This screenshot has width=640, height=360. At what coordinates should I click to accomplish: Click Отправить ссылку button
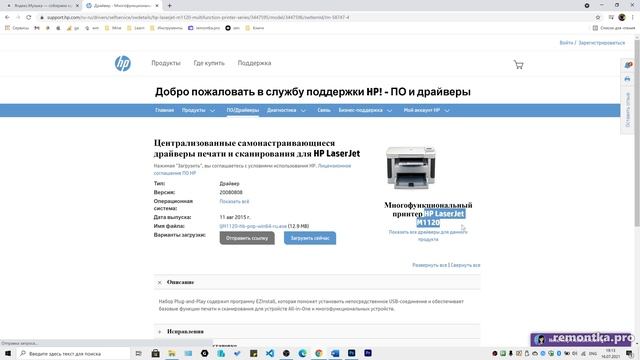pos(247,238)
